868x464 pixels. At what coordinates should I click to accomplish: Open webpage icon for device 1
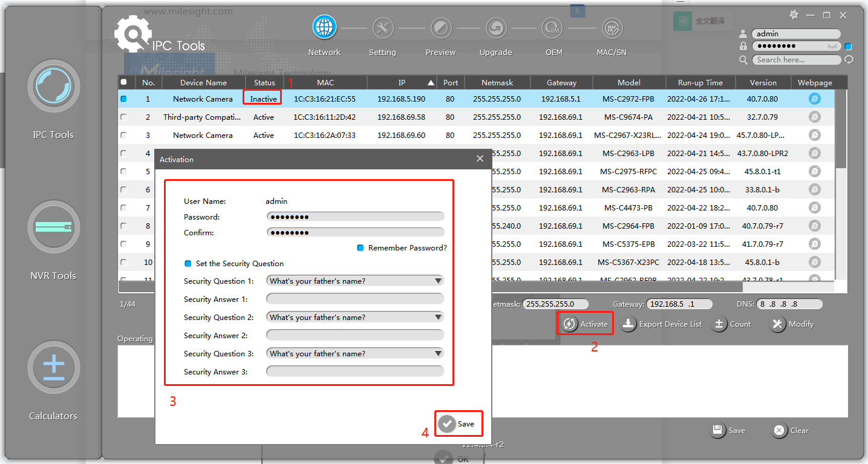click(815, 99)
